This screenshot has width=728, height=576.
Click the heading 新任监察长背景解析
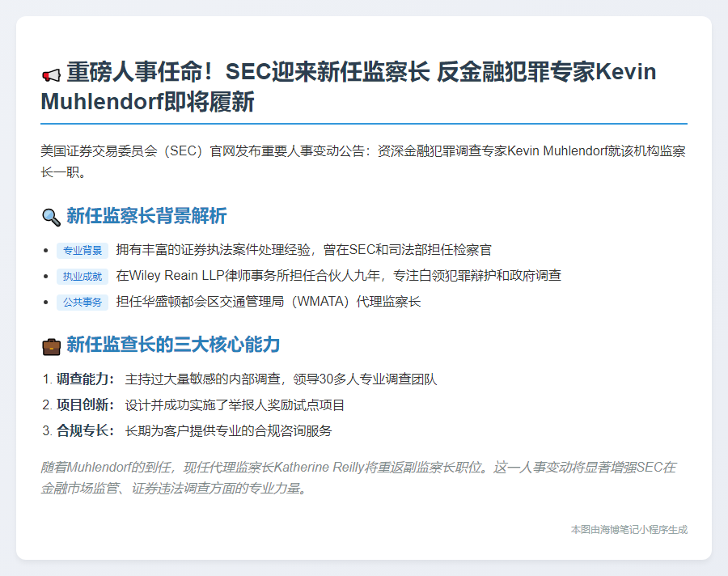(x=146, y=216)
